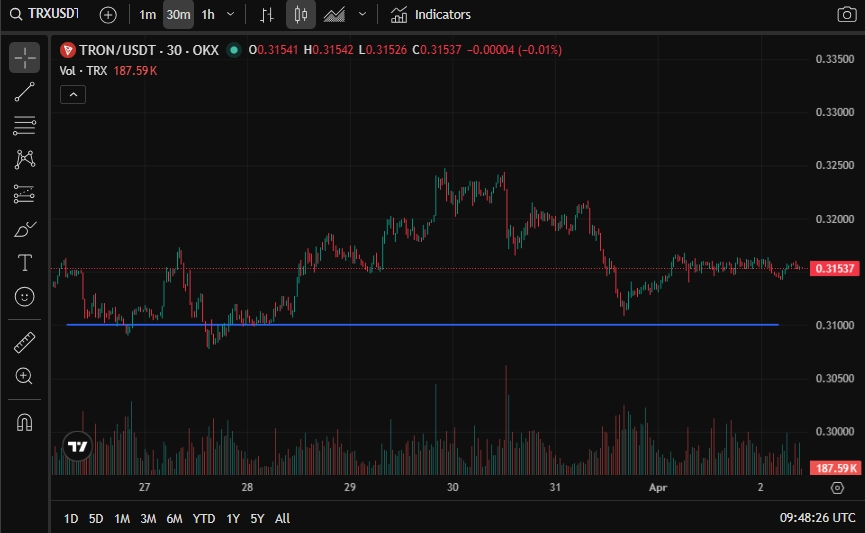Open symbol search for TRXUSDT
The image size is (865, 533).
click(x=45, y=14)
